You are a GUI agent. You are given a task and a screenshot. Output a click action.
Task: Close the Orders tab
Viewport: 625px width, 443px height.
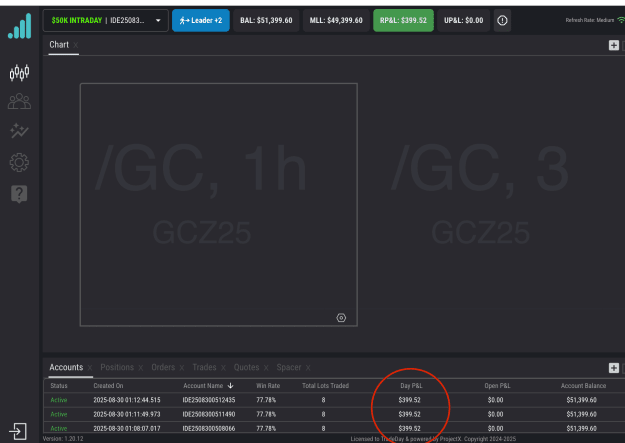182,368
